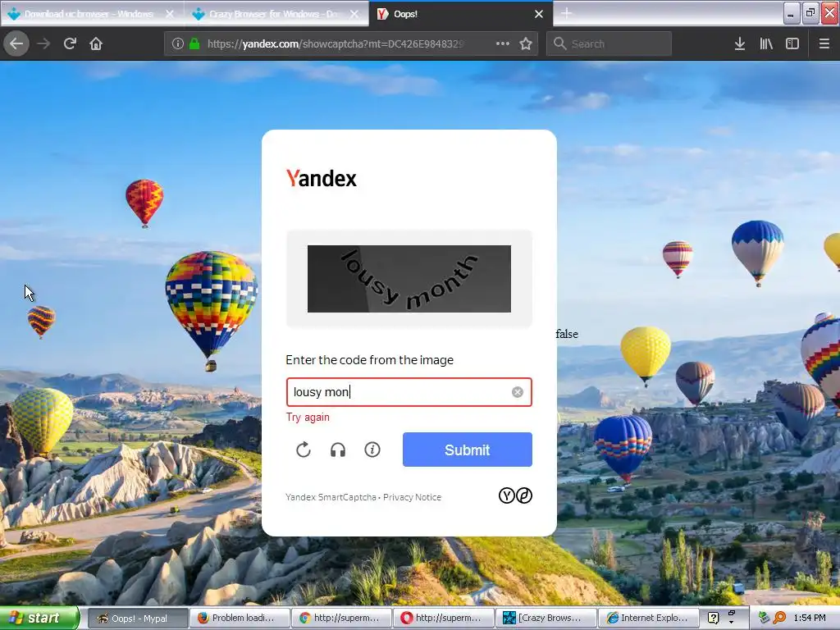Show site information icon in address bar

point(178,44)
